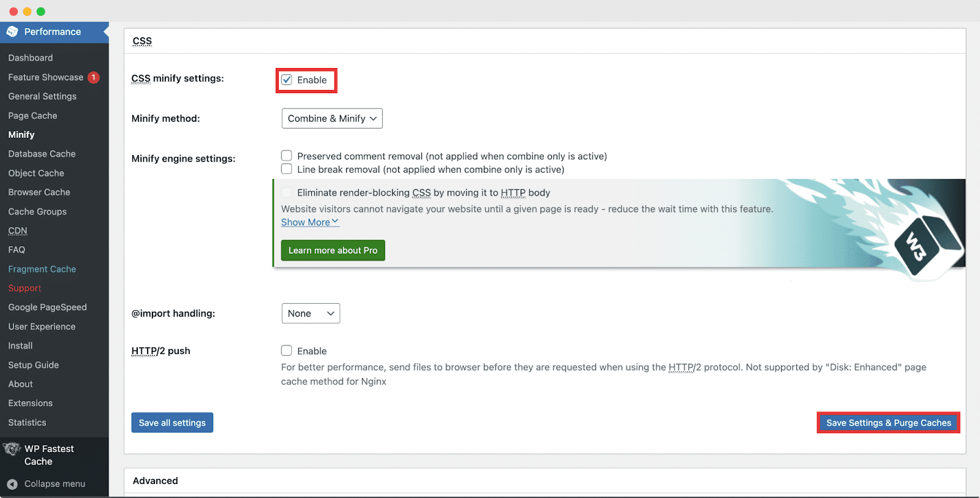
Task: Enable the HTTP/2 push checkbox
Action: click(x=287, y=350)
